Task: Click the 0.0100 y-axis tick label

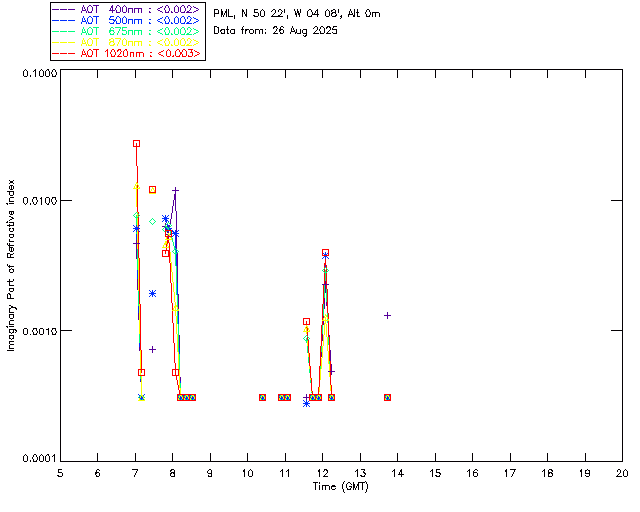Action: [x=39, y=201]
